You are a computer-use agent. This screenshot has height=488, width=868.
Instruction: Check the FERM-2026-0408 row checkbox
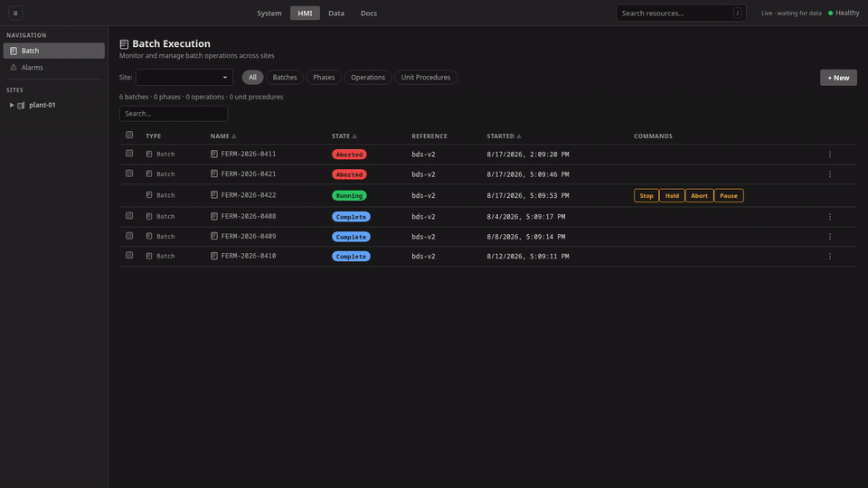pos(129,216)
